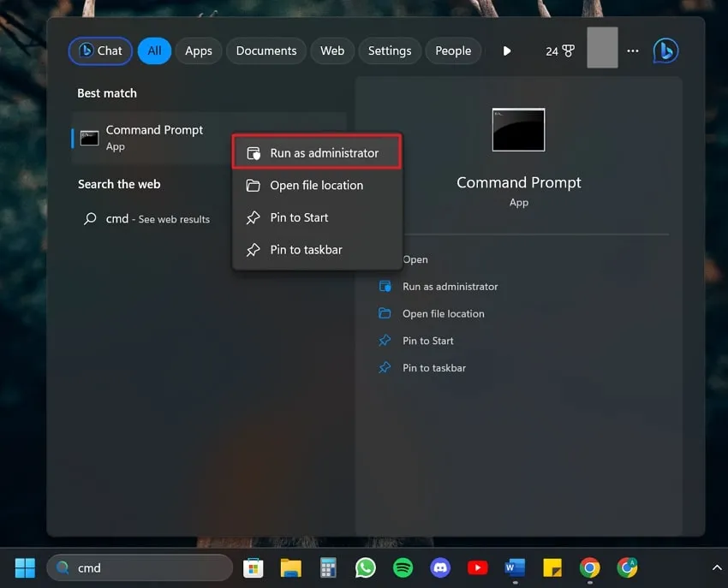Open WhatsApp from the taskbar
728x588 pixels.
pos(366,567)
